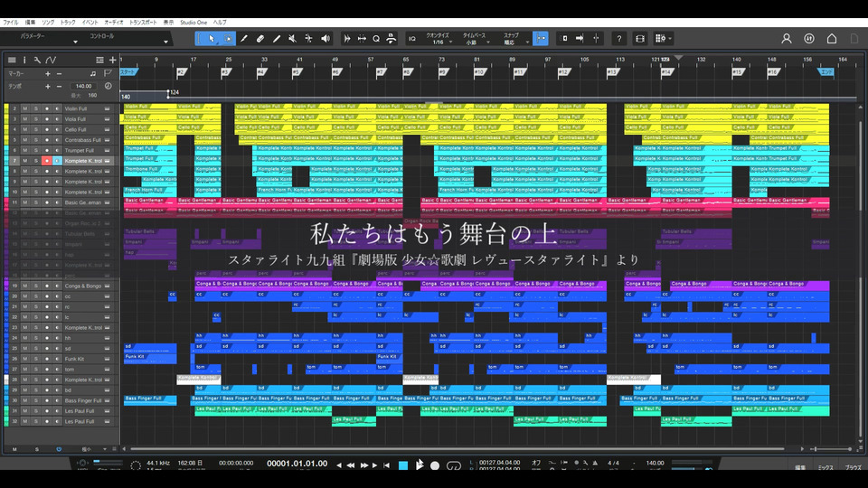
Task: Select the Listen (speaker) tool
Action: (x=325, y=38)
